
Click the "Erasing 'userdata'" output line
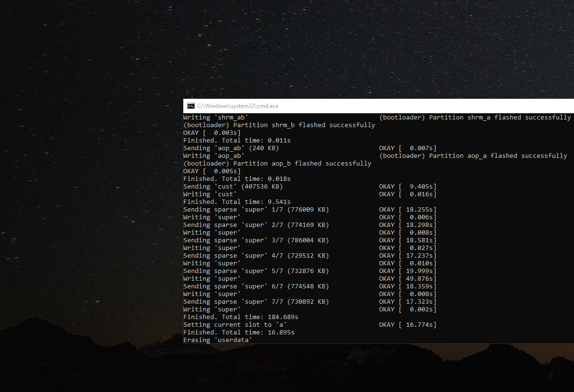pos(217,340)
